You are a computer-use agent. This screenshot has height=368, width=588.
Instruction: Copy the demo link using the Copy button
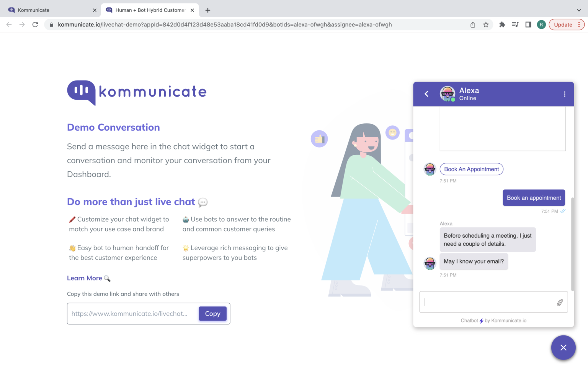[x=212, y=314]
